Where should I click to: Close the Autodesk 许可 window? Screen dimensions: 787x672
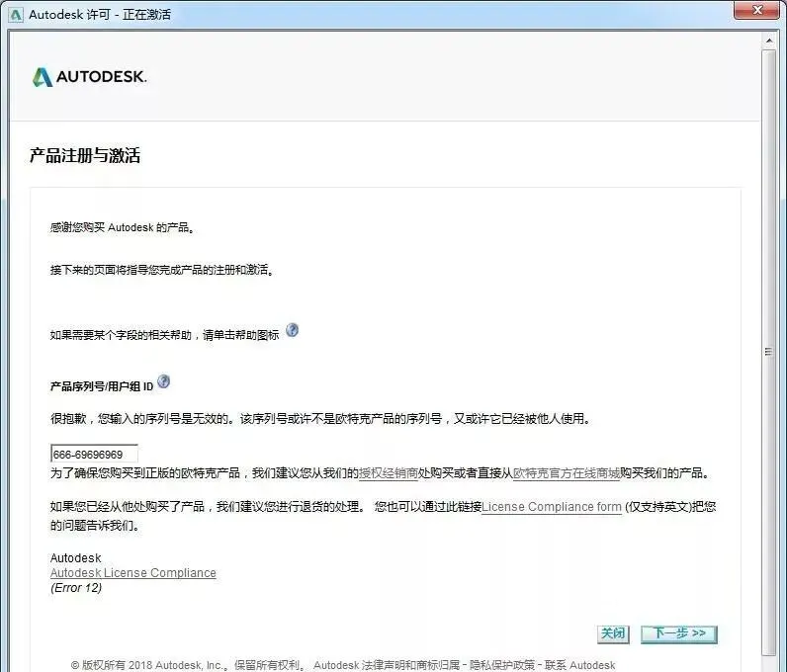tap(758, 10)
